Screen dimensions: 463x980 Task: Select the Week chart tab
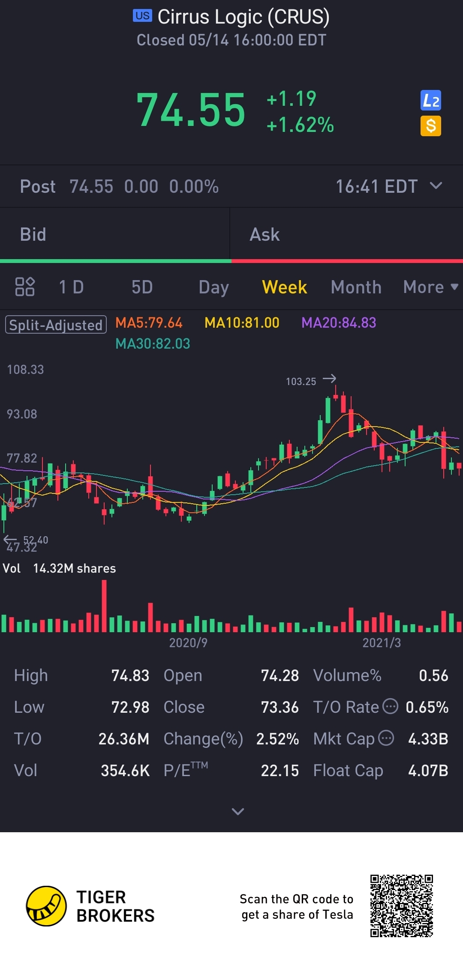coord(285,287)
